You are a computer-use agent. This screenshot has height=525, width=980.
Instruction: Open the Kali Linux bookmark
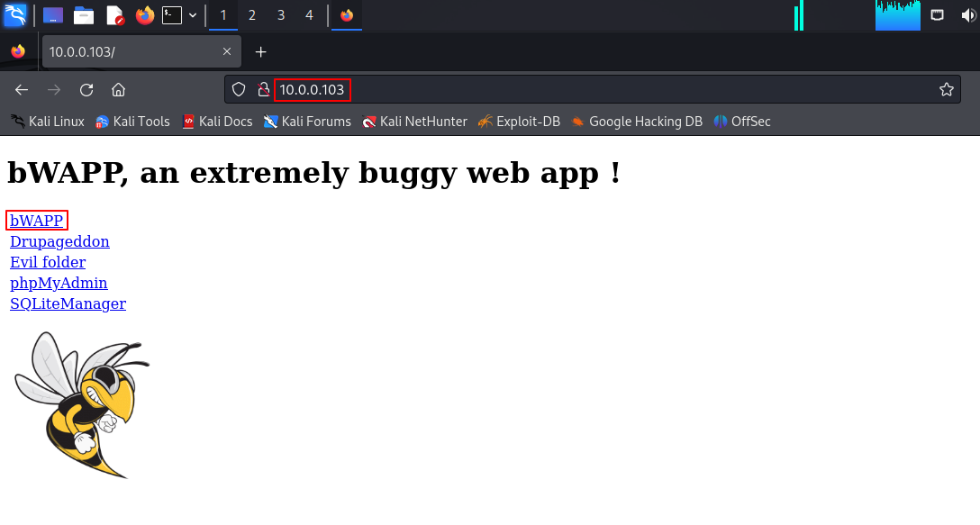click(48, 122)
